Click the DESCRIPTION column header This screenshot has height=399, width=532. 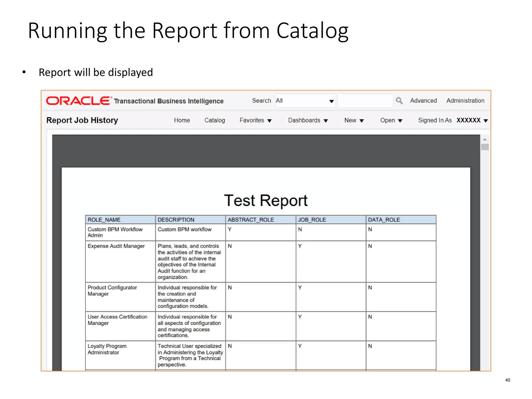point(190,220)
